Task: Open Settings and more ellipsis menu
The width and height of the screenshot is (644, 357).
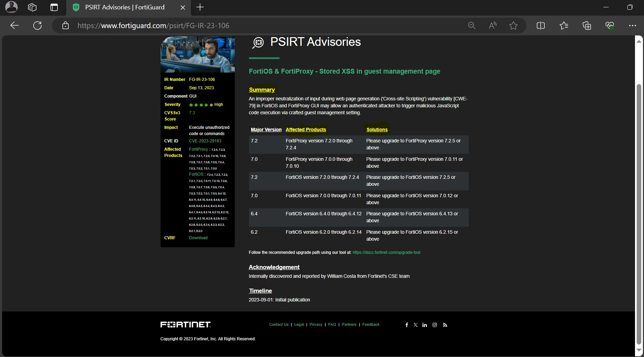Action: pyautogui.click(x=633, y=25)
